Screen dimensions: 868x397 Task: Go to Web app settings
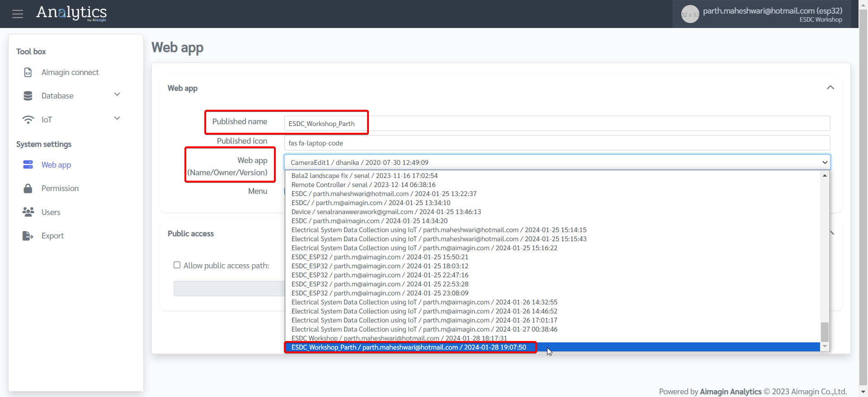(x=56, y=165)
